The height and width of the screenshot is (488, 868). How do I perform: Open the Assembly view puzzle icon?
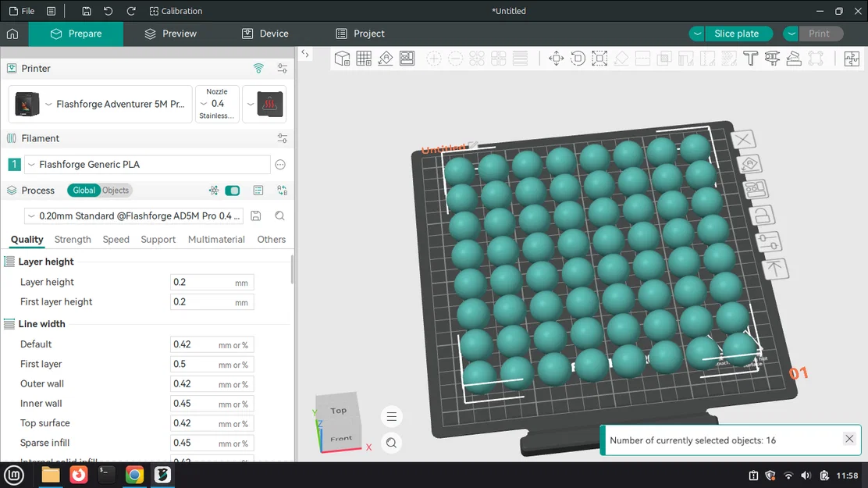coord(852,58)
